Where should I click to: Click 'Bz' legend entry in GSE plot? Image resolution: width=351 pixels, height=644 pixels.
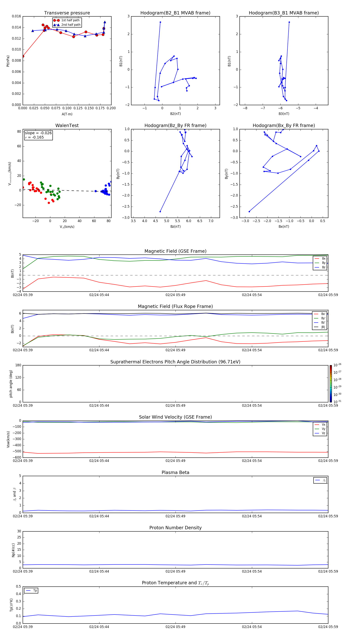[x=320, y=268]
